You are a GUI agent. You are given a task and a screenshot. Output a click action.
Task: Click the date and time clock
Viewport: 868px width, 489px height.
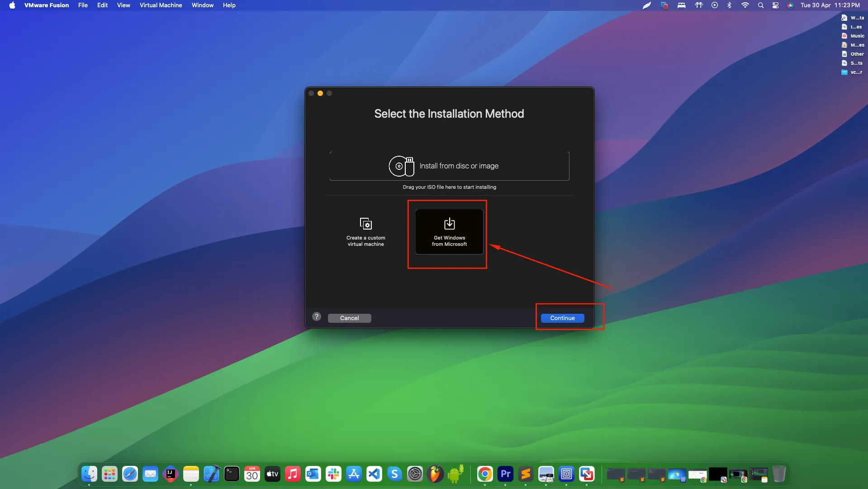coord(830,5)
